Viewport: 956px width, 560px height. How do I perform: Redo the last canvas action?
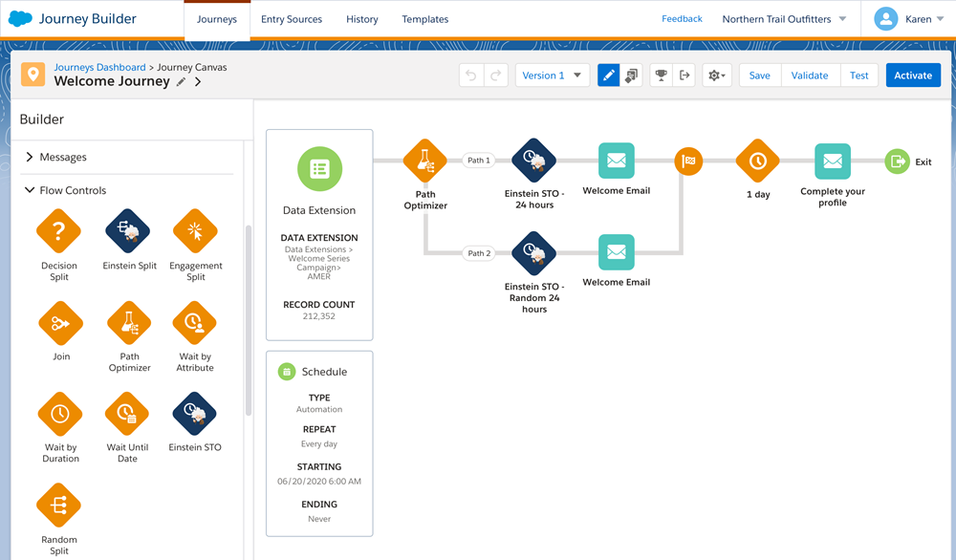click(x=495, y=75)
